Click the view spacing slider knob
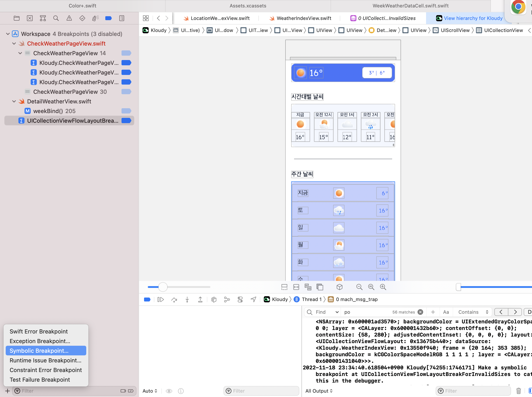The image size is (532, 397). [163, 287]
